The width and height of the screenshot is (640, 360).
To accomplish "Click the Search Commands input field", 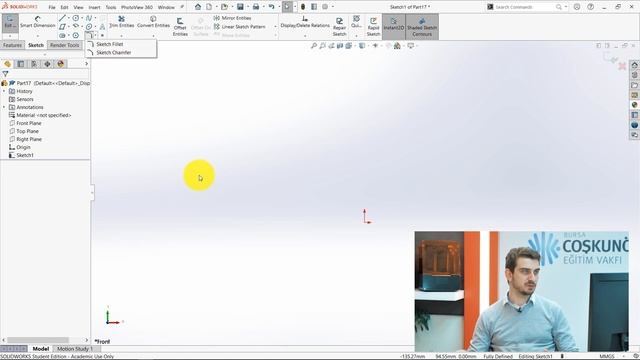I will tap(524, 7).
